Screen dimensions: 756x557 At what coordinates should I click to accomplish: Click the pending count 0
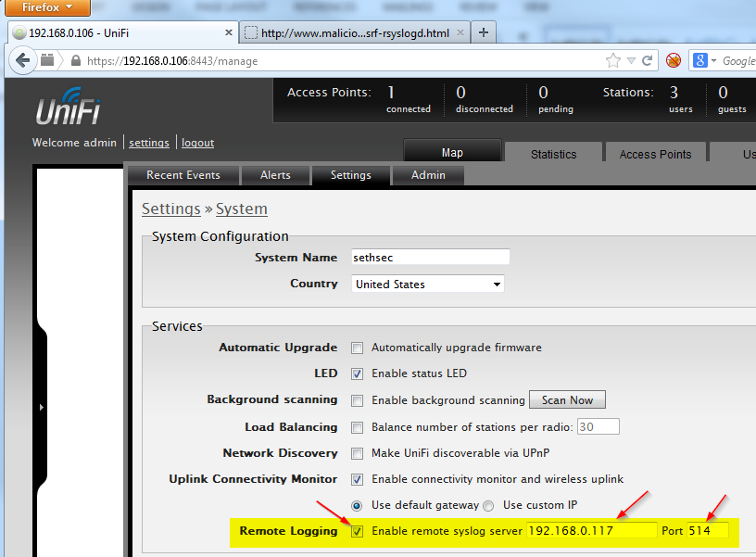pos(543,92)
